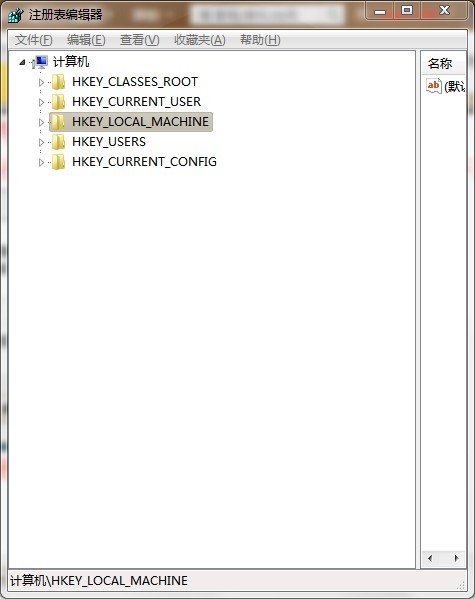
Task: Click the HKEY_CURRENT_CONFIG folder icon
Action: [58, 162]
